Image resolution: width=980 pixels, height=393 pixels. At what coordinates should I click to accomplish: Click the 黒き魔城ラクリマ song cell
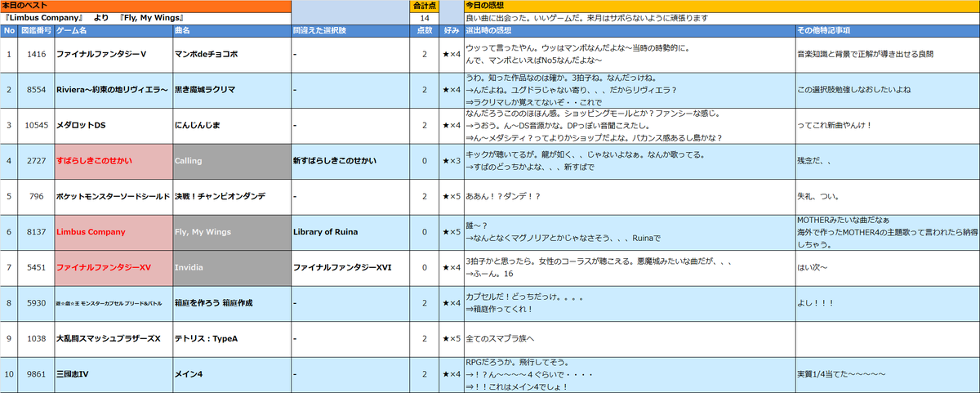[232, 90]
